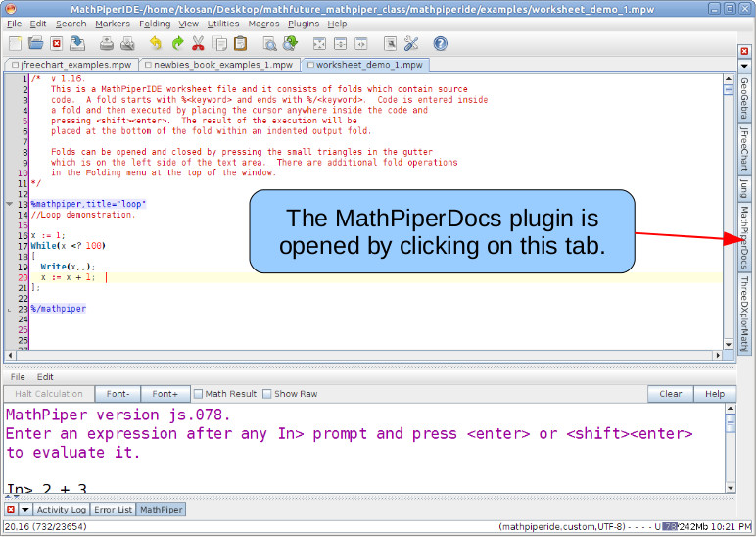Screen dimensions: 756x537
Task: Switch to the jfreechart_examples.mpw tab
Action: pos(71,65)
